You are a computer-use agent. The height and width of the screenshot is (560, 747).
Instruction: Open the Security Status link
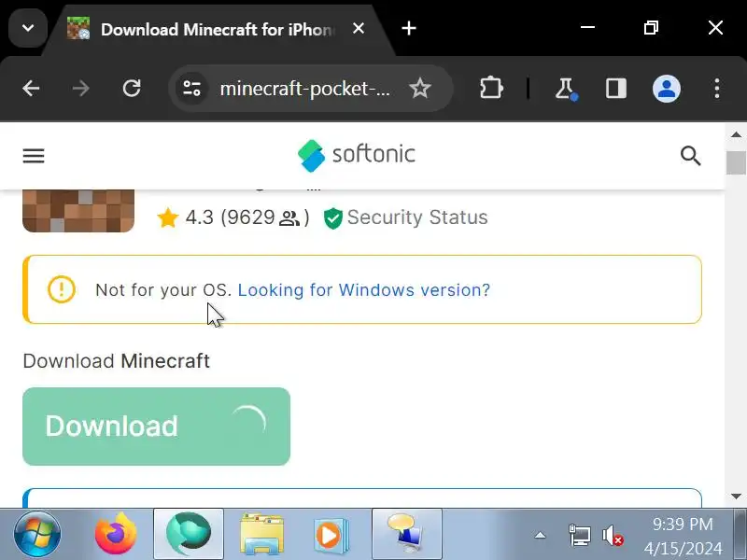[417, 217]
